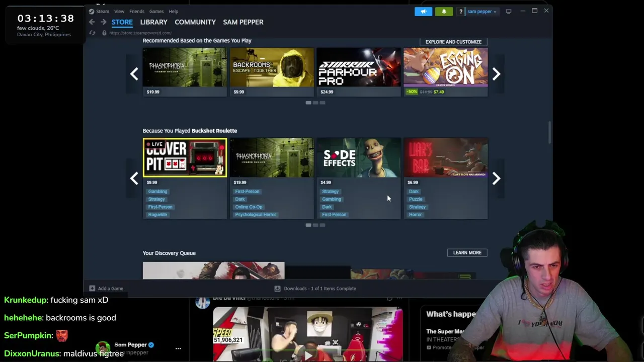Screen dimensions: 644x362
Task: Select the Roguelite tag under Clover Pit
Action: [157, 215]
